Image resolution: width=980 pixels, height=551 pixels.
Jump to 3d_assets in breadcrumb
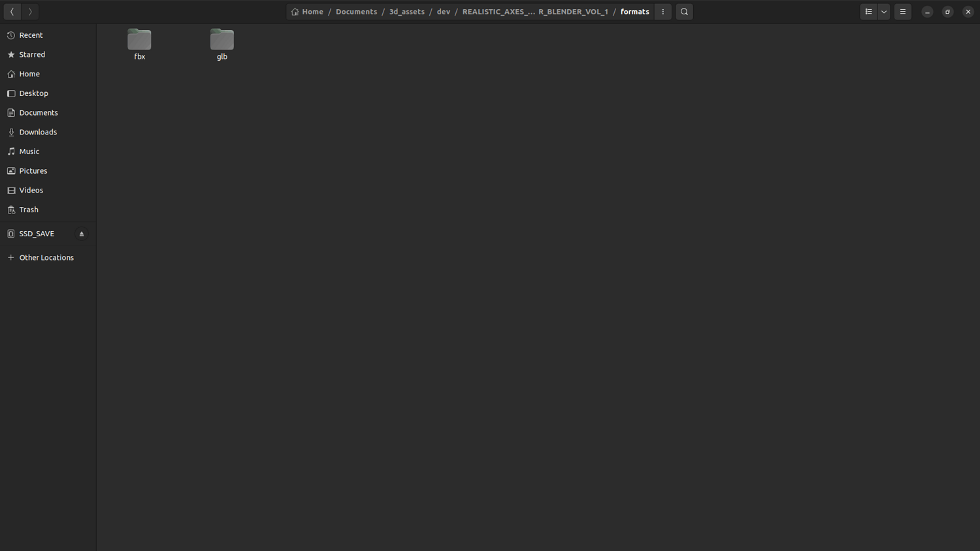coord(406,12)
